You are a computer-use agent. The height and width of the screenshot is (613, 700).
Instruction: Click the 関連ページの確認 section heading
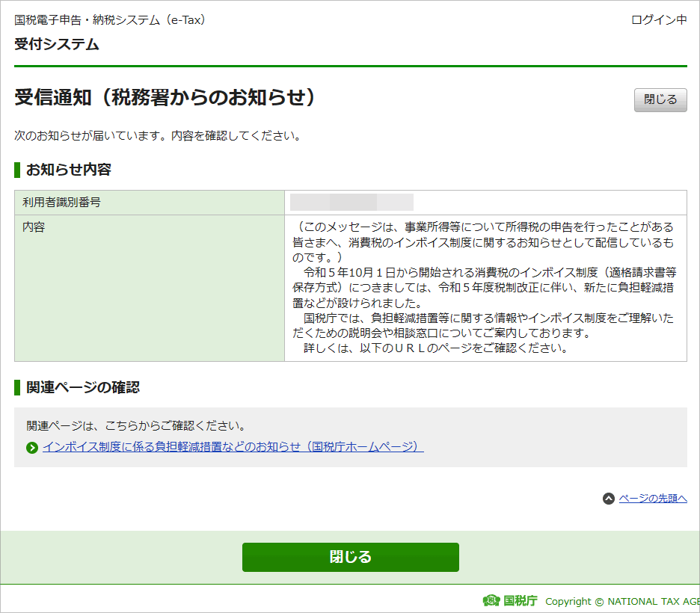(x=82, y=388)
